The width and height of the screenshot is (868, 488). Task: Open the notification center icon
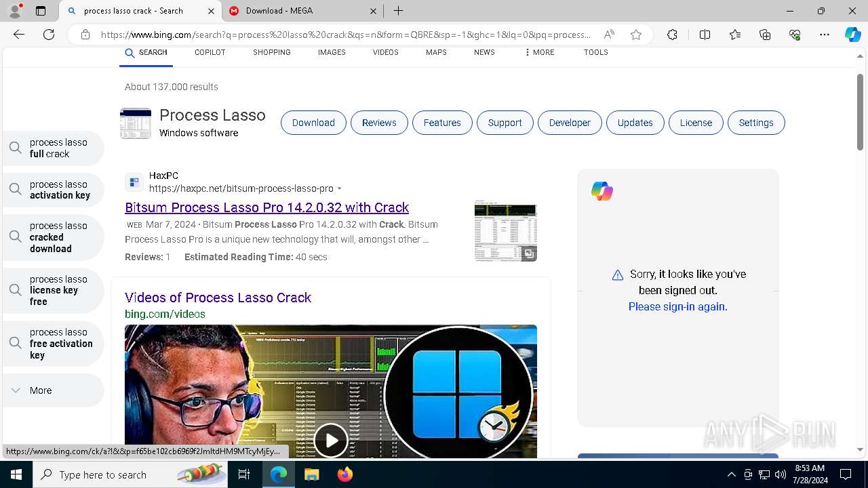tap(846, 474)
